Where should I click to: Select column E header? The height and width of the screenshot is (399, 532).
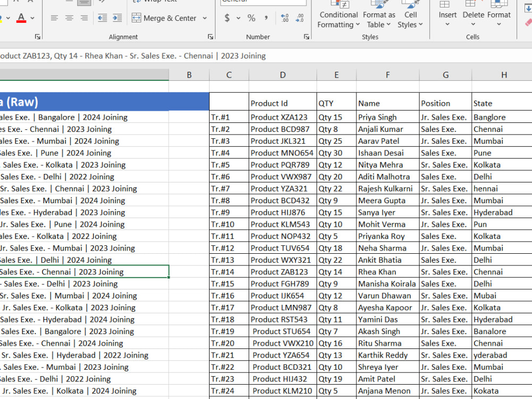(336, 75)
